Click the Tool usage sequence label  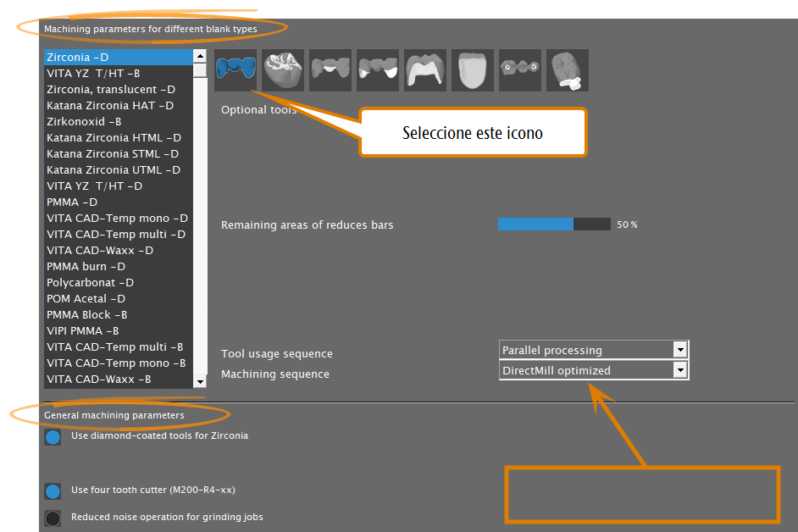277,354
